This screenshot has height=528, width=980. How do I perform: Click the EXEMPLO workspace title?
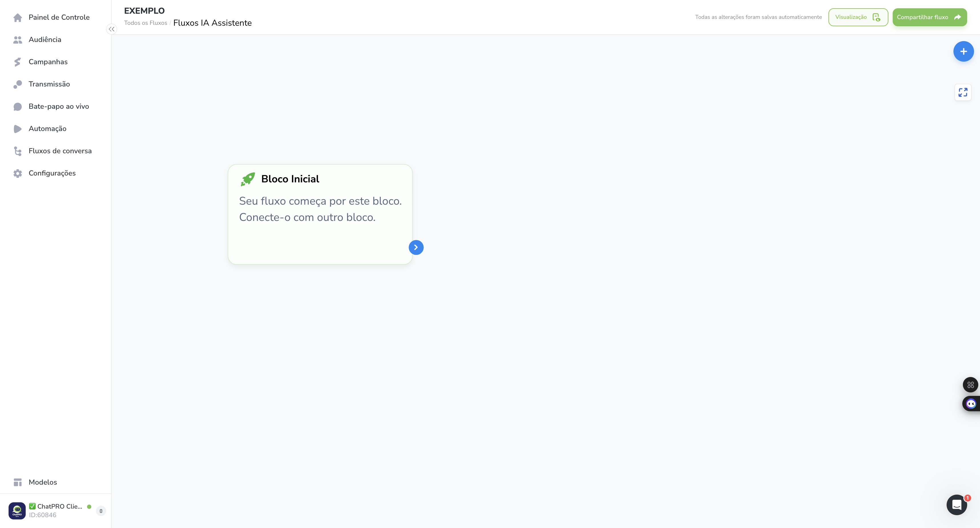pyautogui.click(x=144, y=11)
